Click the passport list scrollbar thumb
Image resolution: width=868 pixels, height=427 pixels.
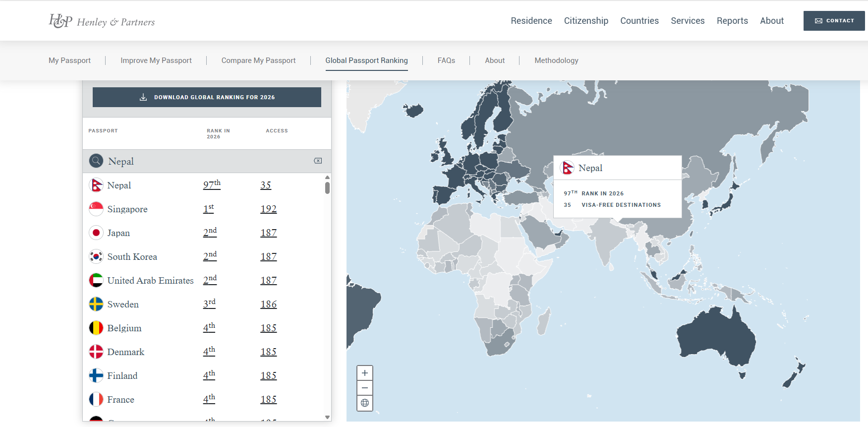327,188
